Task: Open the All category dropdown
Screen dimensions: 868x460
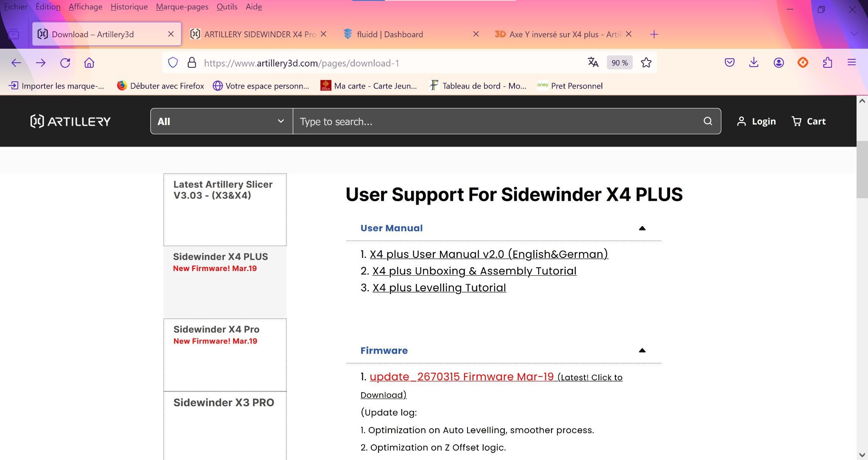Action: (221, 122)
